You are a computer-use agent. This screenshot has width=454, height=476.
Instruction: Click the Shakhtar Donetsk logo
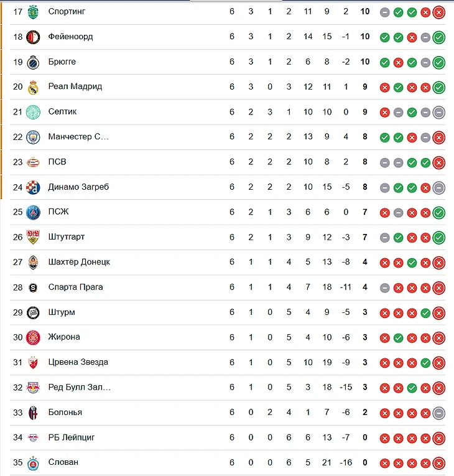point(33,263)
